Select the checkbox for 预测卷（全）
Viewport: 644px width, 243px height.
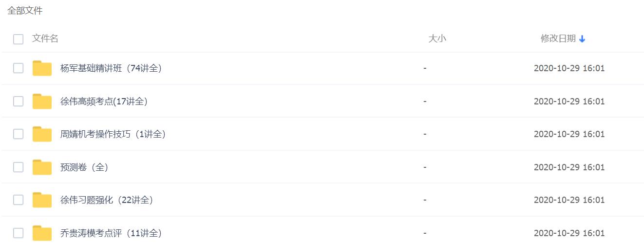(18, 167)
